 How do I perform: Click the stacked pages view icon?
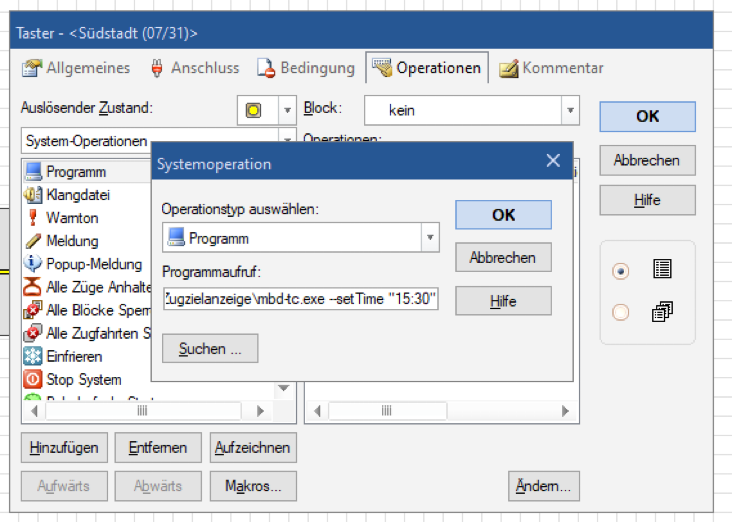662,311
